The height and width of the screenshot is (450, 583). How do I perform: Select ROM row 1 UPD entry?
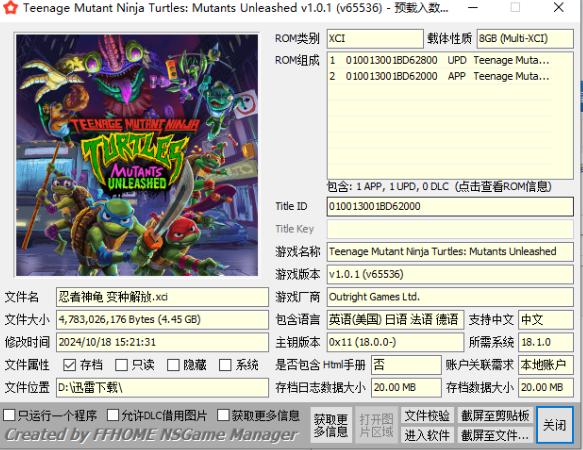click(x=440, y=60)
